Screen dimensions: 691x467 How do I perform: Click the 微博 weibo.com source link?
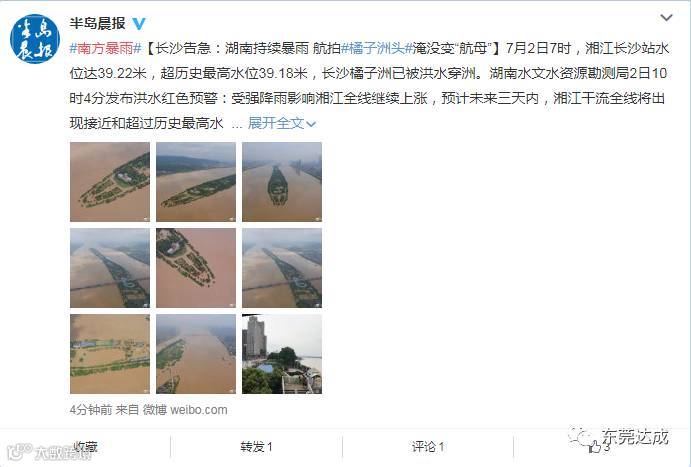coord(185,410)
